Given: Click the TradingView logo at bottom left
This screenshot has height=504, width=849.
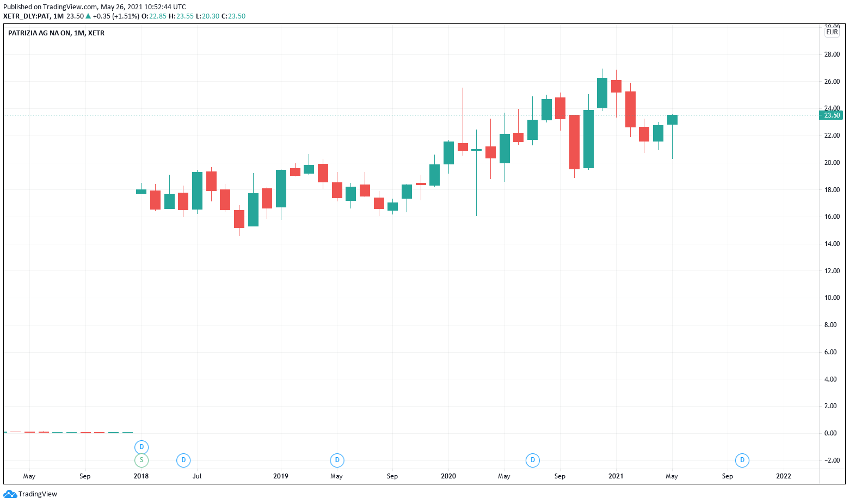Looking at the screenshot, I should [30, 494].
